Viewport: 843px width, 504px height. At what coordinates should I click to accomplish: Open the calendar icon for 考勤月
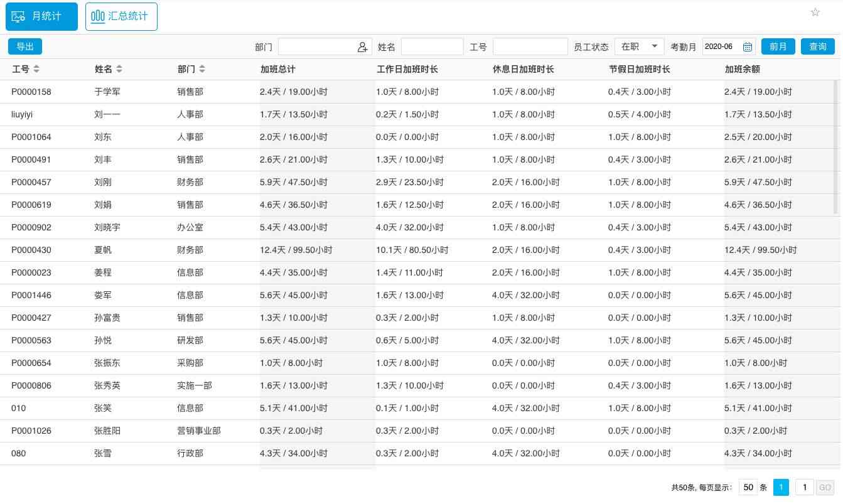coord(747,47)
